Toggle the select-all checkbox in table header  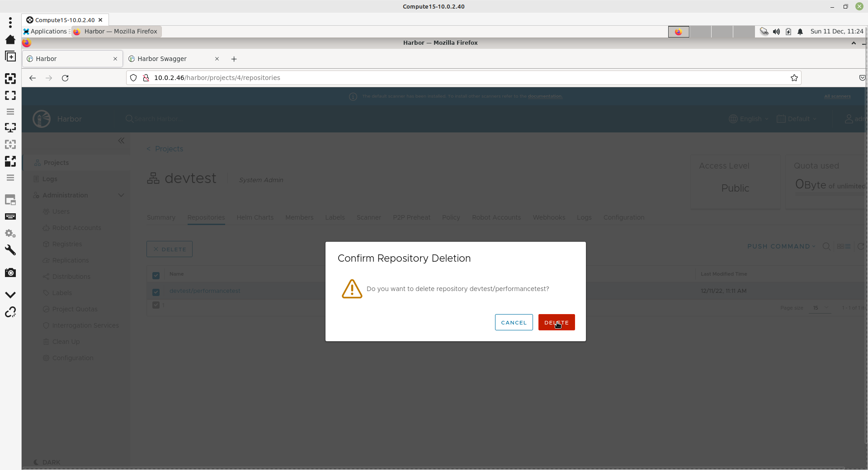pyautogui.click(x=156, y=275)
